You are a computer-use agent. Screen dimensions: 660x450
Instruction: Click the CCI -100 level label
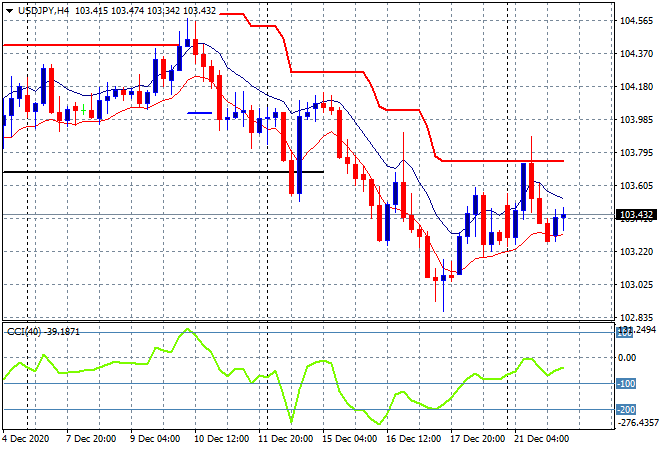point(626,383)
